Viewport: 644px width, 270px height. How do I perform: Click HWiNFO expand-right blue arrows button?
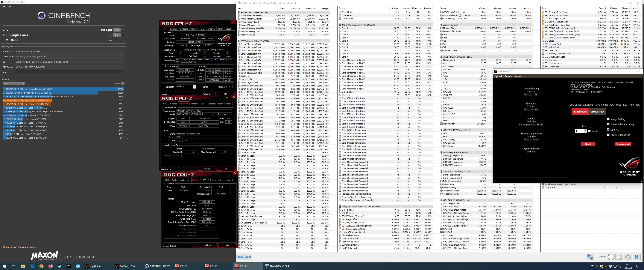click(248, 257)
